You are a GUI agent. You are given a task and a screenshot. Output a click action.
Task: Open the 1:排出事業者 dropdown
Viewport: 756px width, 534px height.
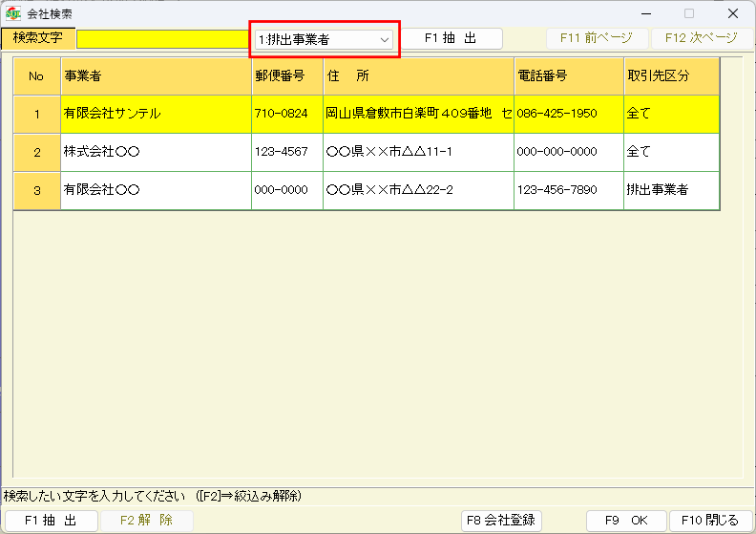[324, 39]
